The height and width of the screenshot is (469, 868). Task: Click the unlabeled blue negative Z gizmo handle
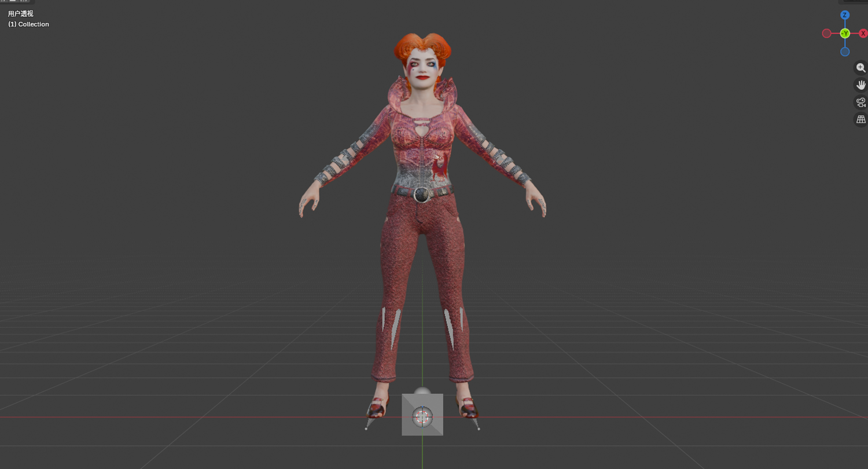click(845, 52)
